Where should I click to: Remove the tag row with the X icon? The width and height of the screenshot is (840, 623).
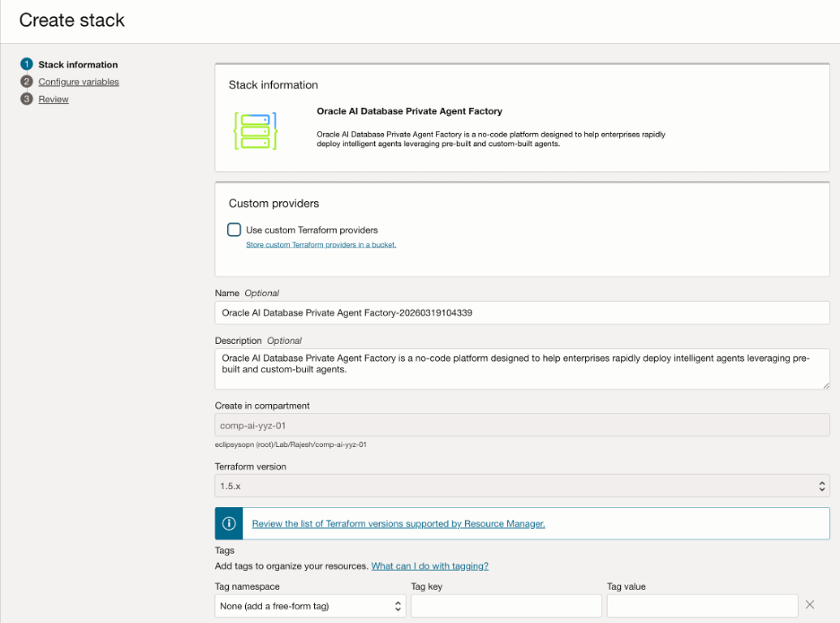(810, 605)
